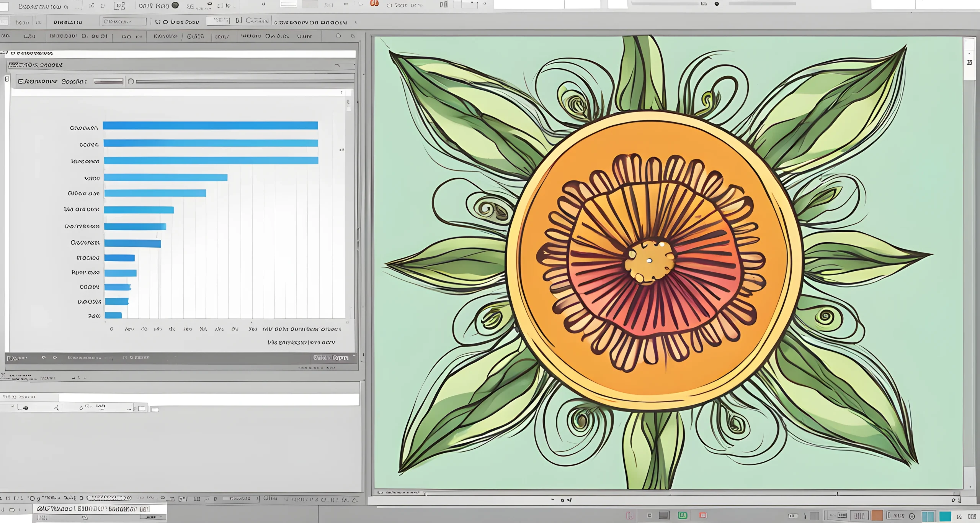Click the far-right icon in the bottom bar

972,516
